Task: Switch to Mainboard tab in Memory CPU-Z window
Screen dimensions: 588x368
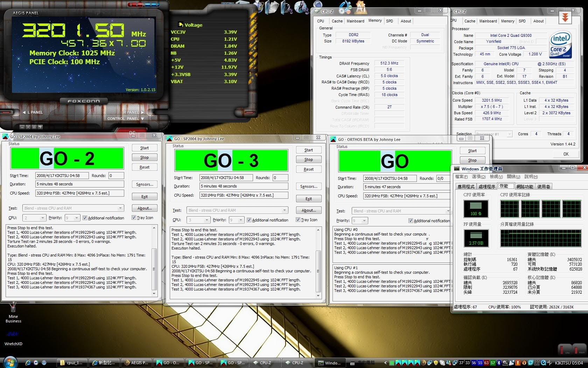Action: tap(355, 21)
